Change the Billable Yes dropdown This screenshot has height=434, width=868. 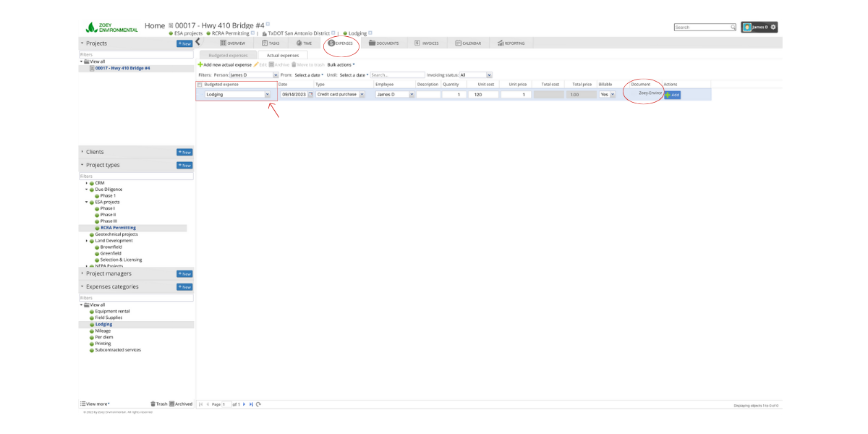pos(613,95)
